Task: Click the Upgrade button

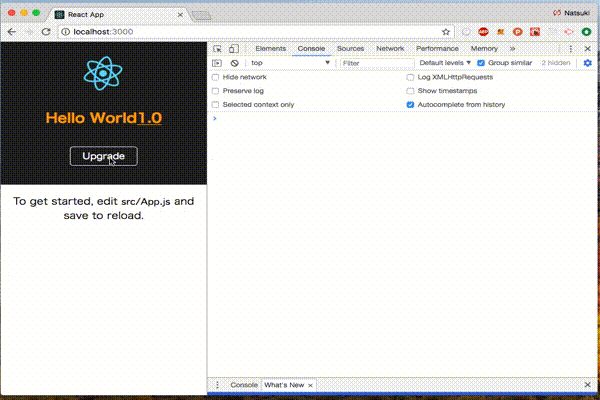Action: 103,156
